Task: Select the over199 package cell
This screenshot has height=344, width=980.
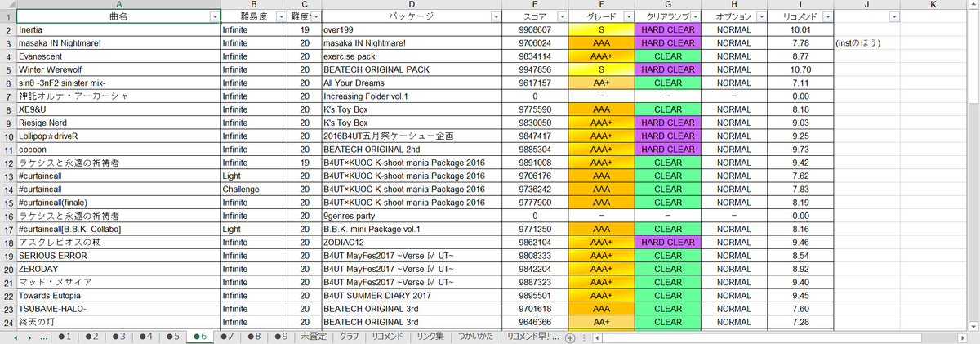Action: pos(412,30)
